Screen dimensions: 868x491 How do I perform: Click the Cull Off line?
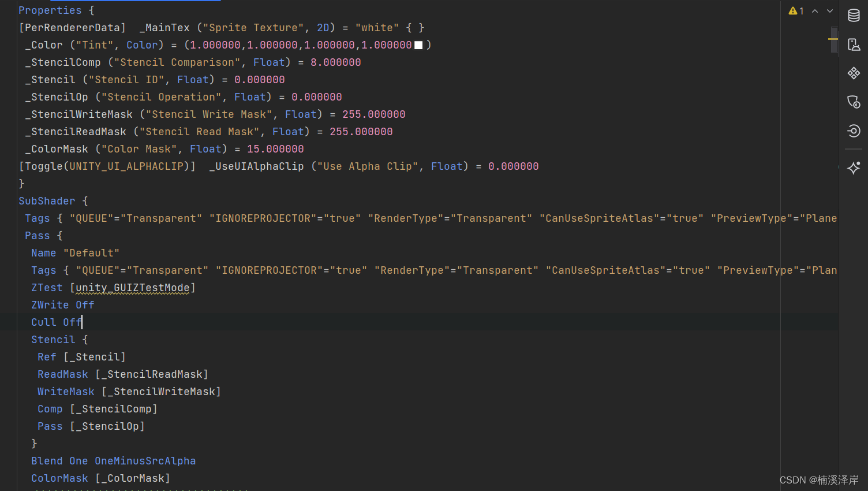coord(56,322)
